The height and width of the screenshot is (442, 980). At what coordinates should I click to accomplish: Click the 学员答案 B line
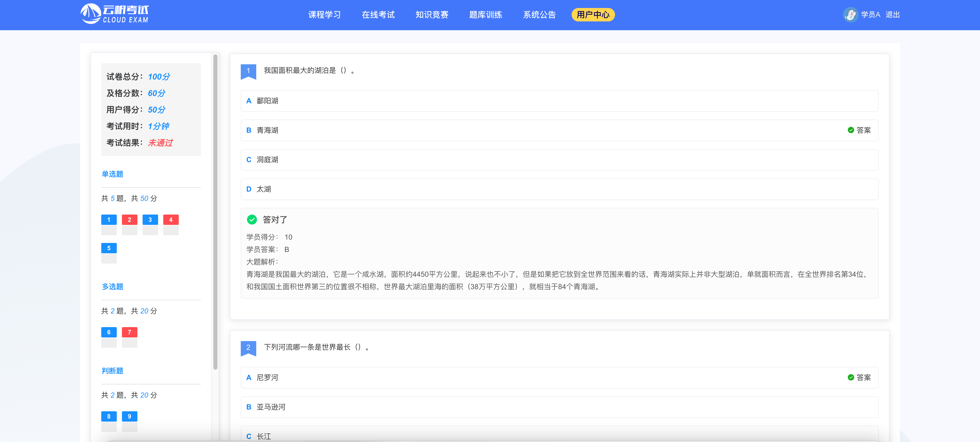[268, 249]
